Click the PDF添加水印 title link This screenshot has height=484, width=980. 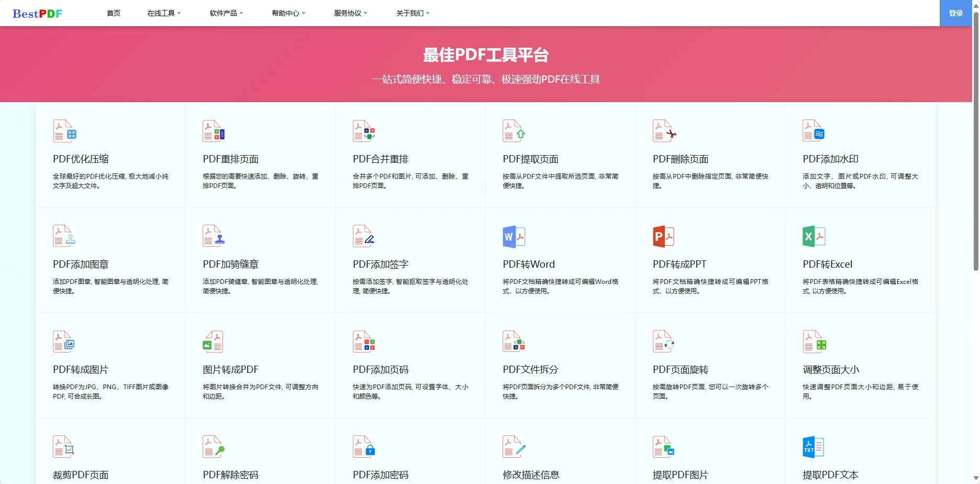(831, 159)
